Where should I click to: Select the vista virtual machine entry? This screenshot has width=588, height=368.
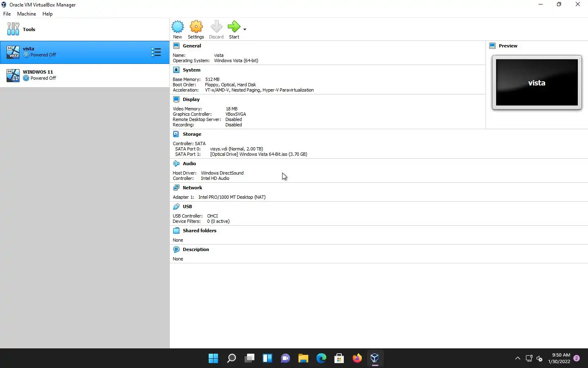[85, 52]
